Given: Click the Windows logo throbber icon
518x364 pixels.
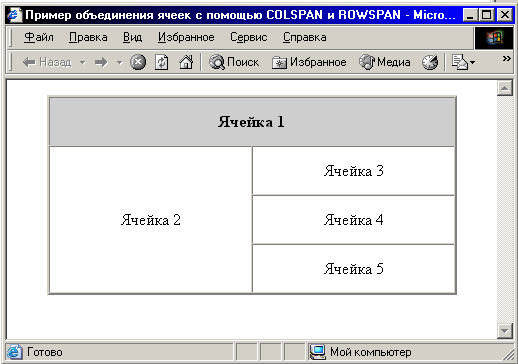Looking at the screenshot, I should (494, 38).
